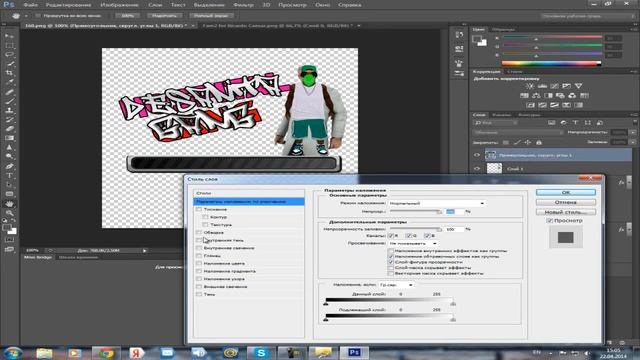640x360 pixels.
Task: Switch to the Образцы tab
Action: coord(503,29)
